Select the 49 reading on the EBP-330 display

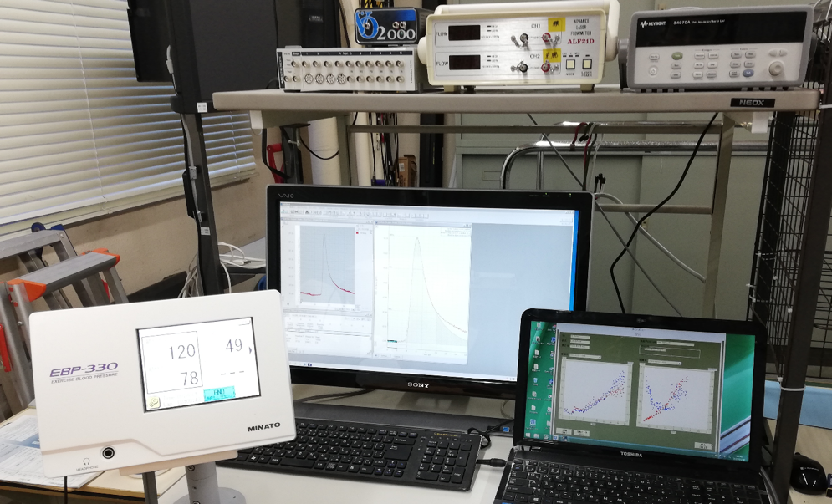coord(233,346)
